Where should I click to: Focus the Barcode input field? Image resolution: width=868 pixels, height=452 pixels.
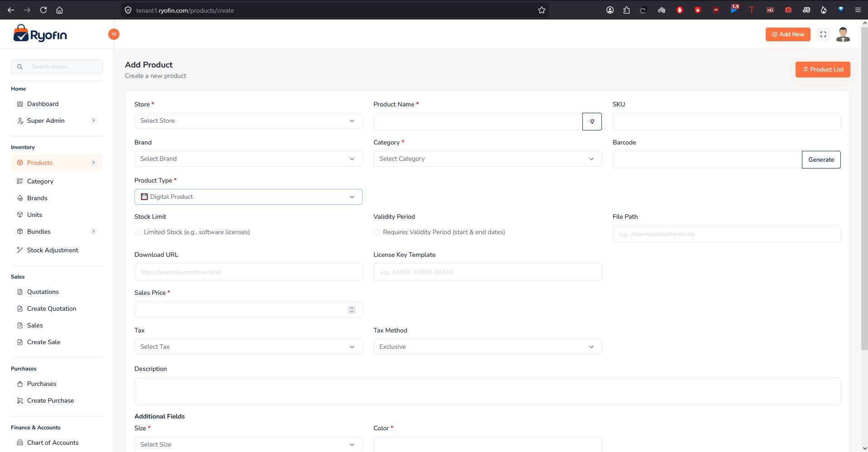(x=707, y=159)
